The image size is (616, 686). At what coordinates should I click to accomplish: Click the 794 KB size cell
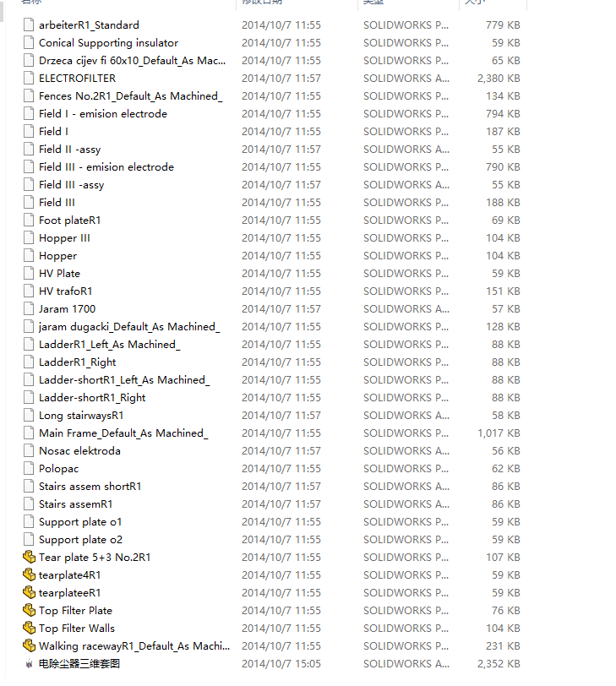point(503,114)
